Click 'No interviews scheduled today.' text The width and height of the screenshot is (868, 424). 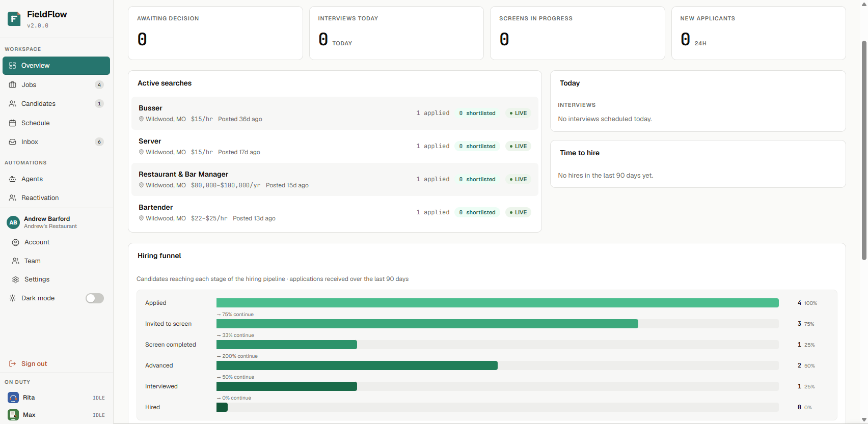click(605, 119)
